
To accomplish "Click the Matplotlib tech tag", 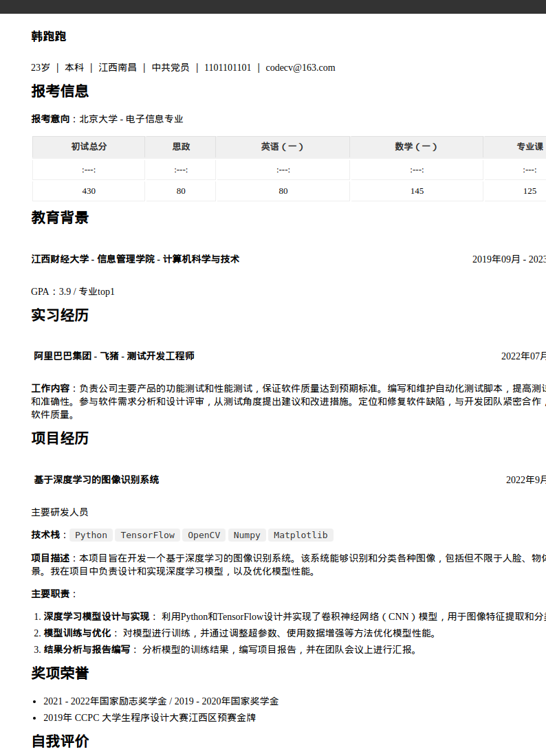I will click(301, 535).
